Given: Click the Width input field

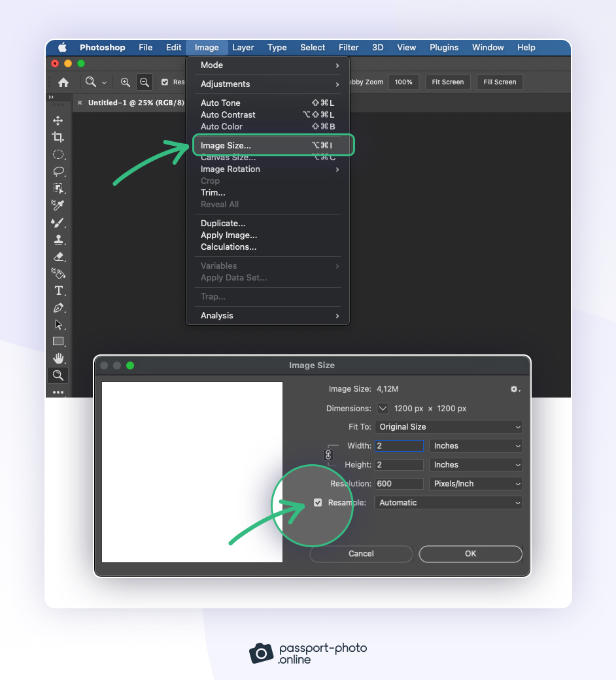Looking at the screenshot, I should point(399,446).
